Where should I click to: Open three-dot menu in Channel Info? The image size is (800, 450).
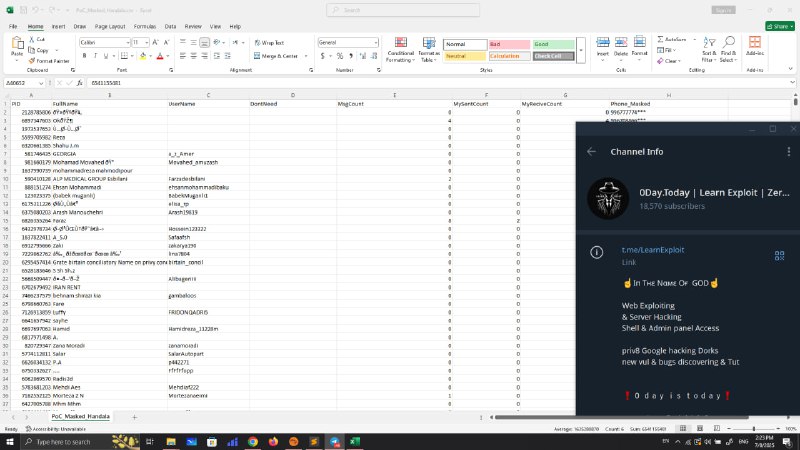pos(788,152)
